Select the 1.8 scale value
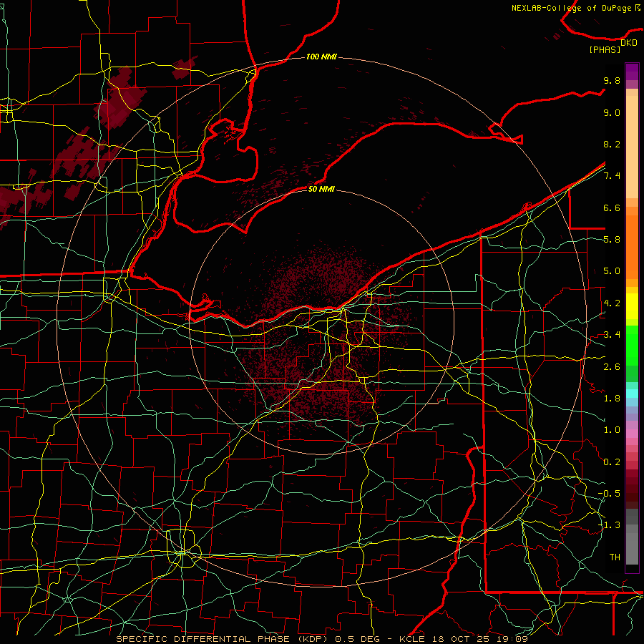Viewport: 644px width, 644px height. click(612, 399)
